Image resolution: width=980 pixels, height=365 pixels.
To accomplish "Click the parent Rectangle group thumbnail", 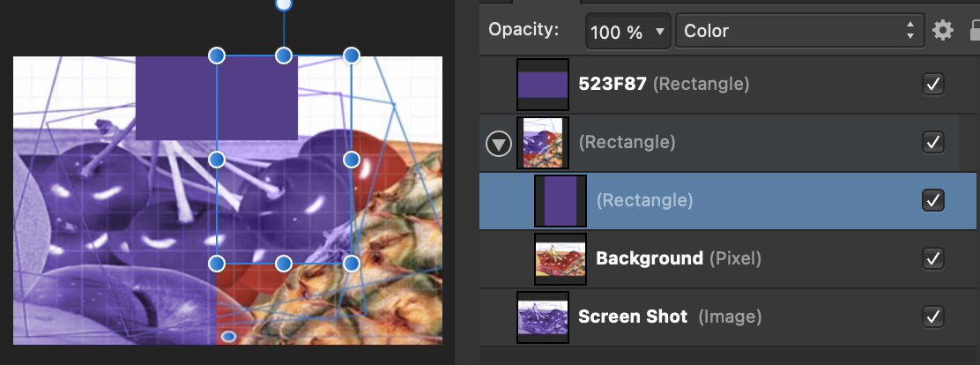I will pyautogui.click(x=543, y=143).
